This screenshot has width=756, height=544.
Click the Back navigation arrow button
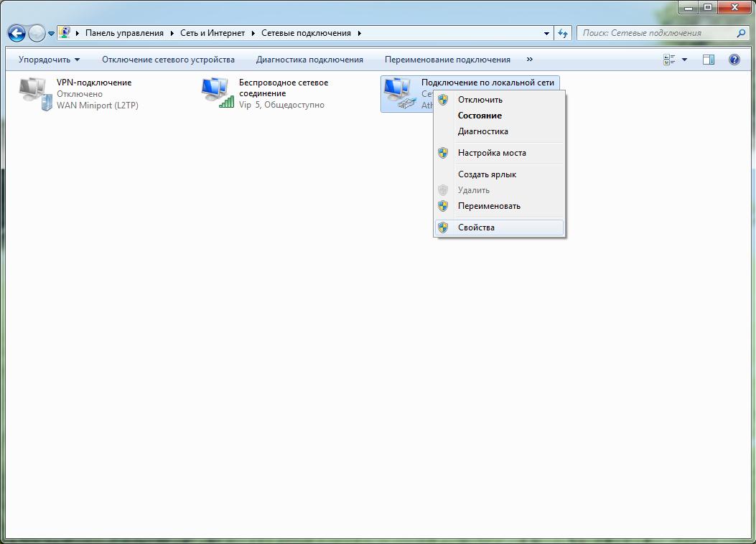click(17, 33)
